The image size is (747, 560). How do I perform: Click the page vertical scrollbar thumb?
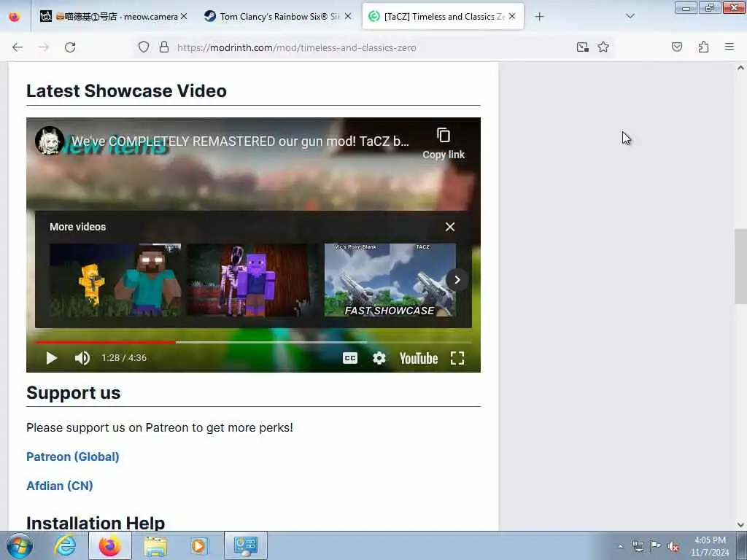tap(740, 266)
